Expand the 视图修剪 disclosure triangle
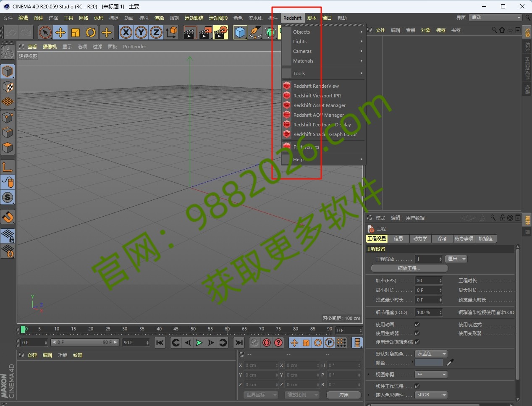The image size is (532, 406). click(x=369, y=375)
